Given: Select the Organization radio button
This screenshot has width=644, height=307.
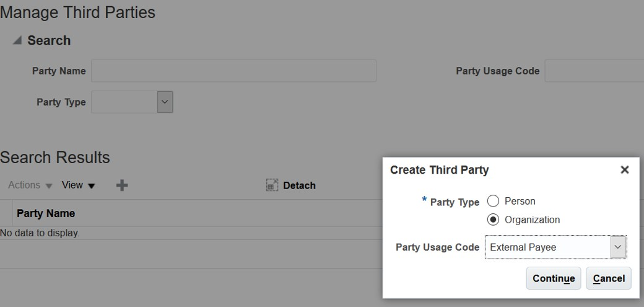Looking at the screenshot, I should [x=494, y=220].
